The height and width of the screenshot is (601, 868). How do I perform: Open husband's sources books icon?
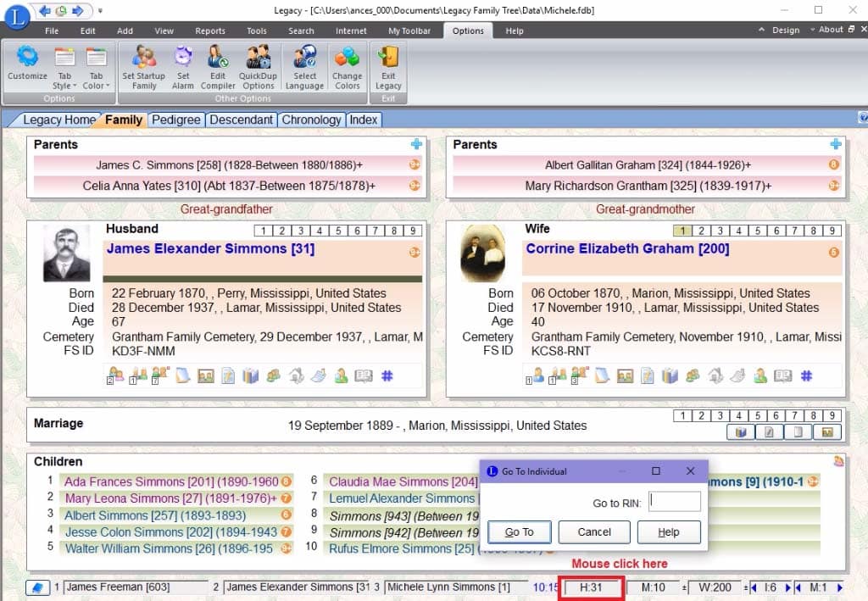pos(250,376)
